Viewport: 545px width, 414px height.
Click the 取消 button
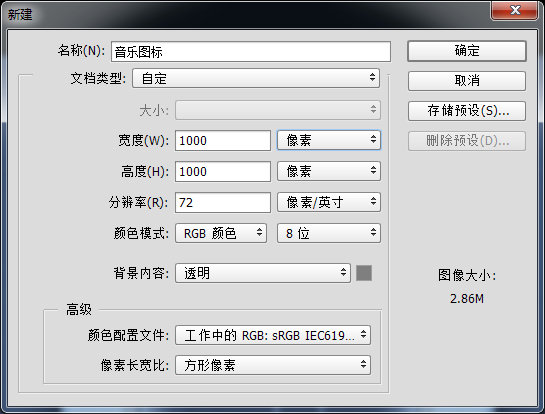pos(467,81)
